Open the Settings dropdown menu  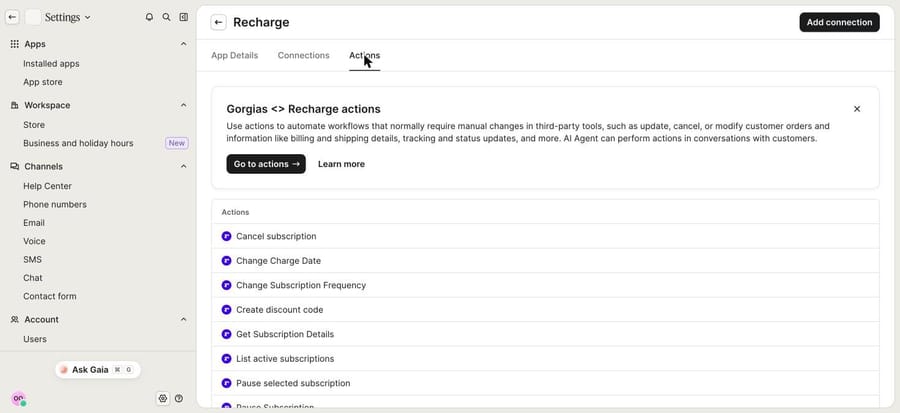click(x=68, y=17)
